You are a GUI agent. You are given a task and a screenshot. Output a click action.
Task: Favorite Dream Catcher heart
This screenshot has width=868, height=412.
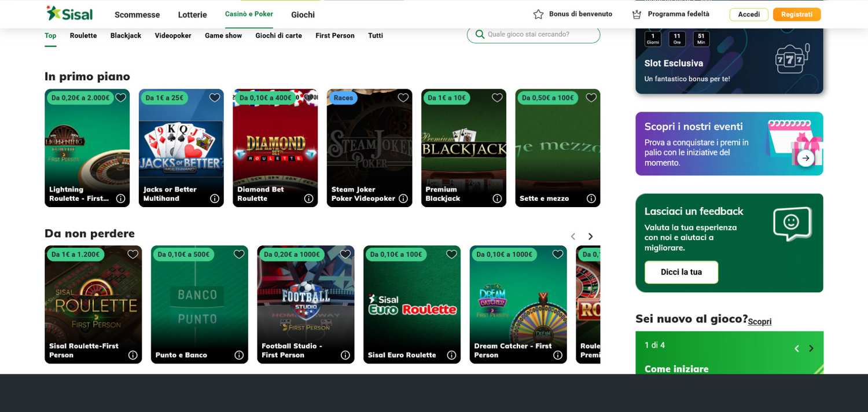(x=558, y=255)
